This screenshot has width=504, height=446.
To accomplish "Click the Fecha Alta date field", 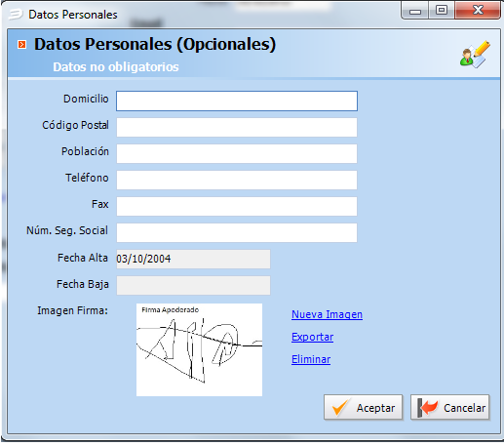I will coord(193,259).
